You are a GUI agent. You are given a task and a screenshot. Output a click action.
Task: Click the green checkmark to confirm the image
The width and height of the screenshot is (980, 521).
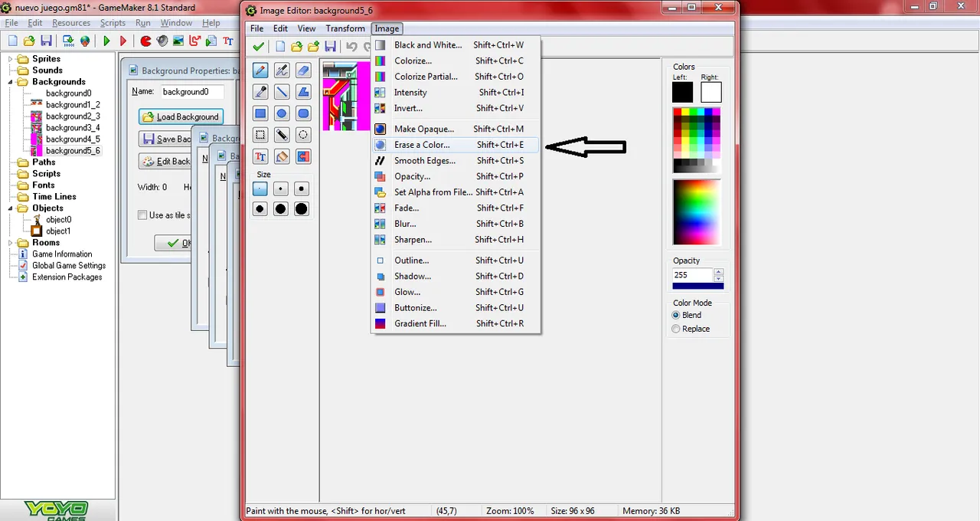coord(259,47)
